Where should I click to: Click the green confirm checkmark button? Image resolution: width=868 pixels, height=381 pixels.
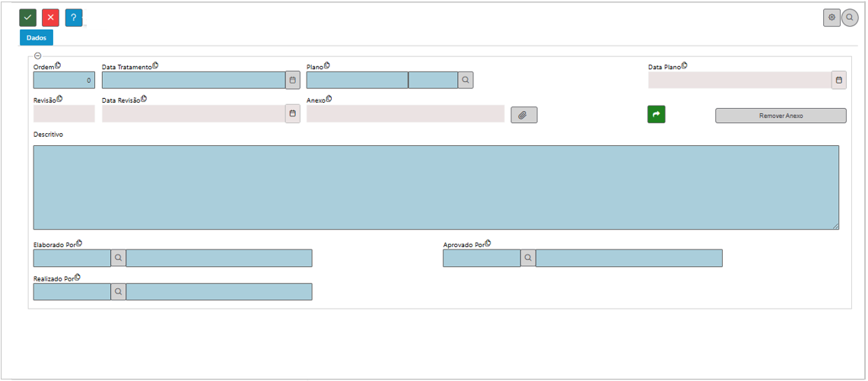tap(28, 17)
